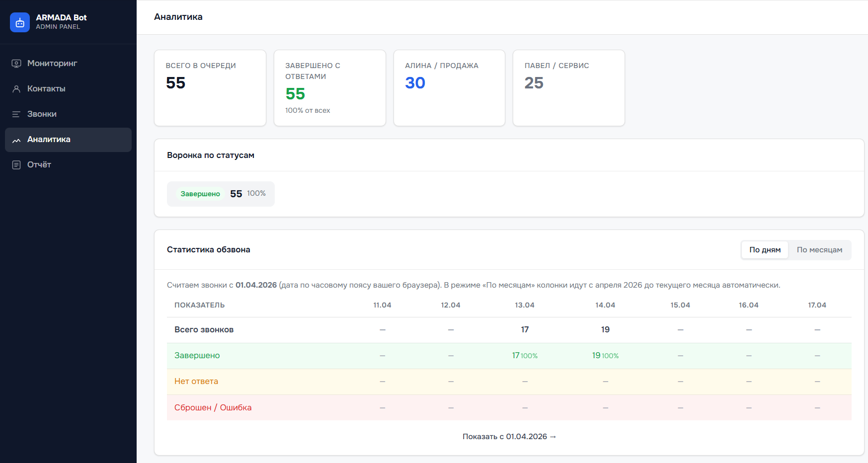Click the Мониторинг monitor icon in sidebar

click(x=16, y=64)
